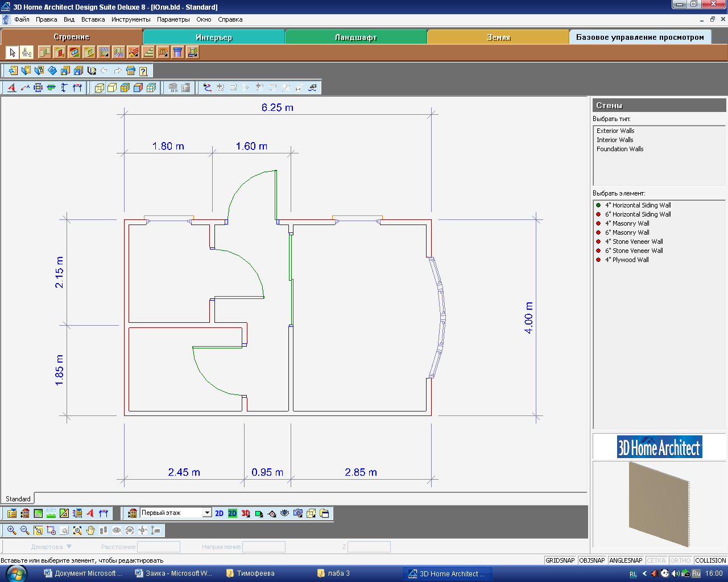
Task: Select the Roof tool icon
Action: pyautogui.click(x=134, y=53)
